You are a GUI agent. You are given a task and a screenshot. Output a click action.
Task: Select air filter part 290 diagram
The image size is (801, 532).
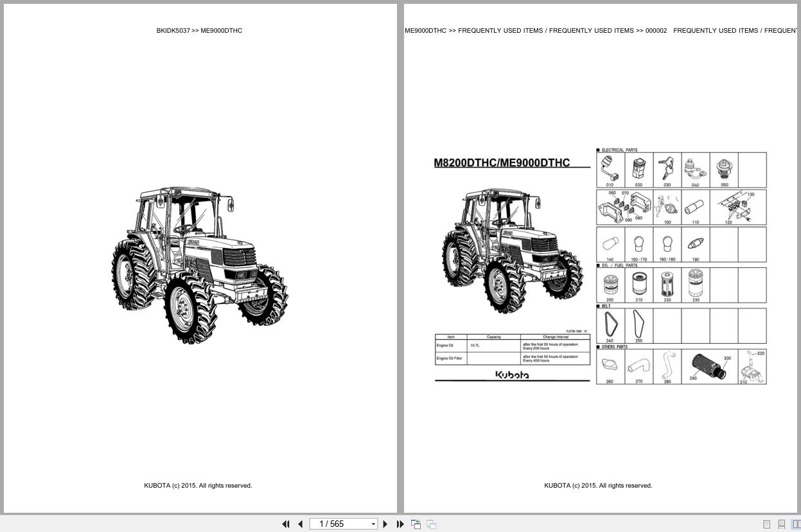tap(709, 367)
